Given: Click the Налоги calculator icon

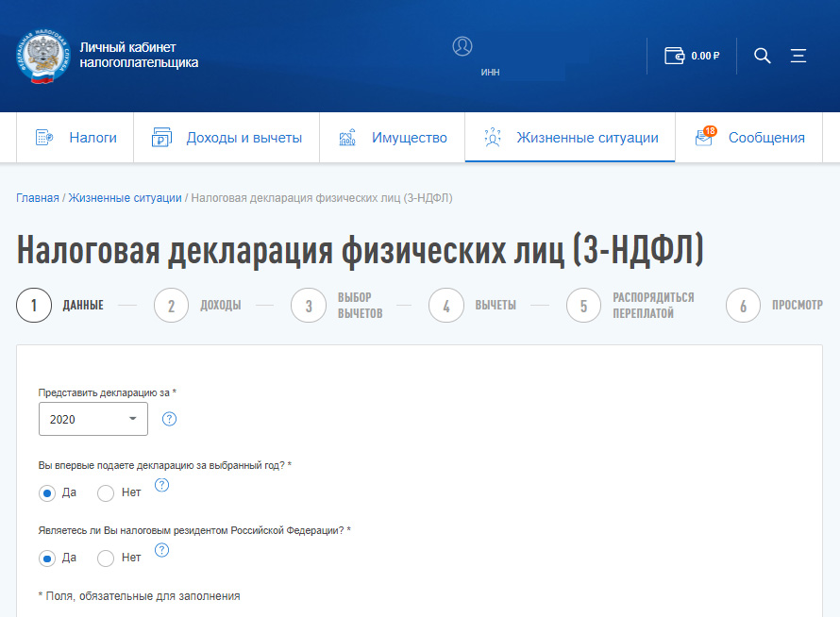Looking at the screenshot, I should 44,138.
